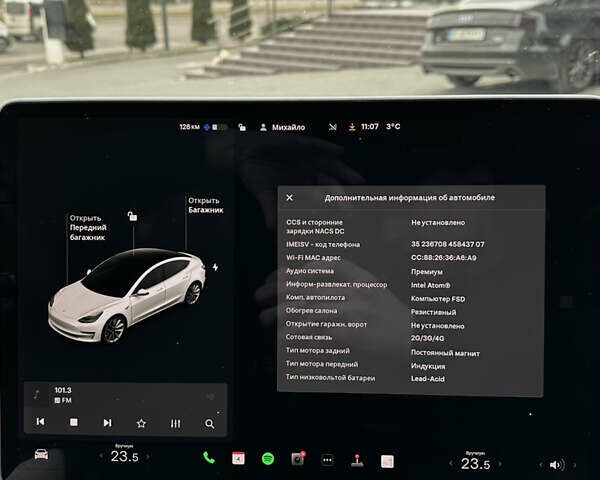Decrease driver temperature with left arrow
This screenshot has width=600, height=480.
coord(101,456)
